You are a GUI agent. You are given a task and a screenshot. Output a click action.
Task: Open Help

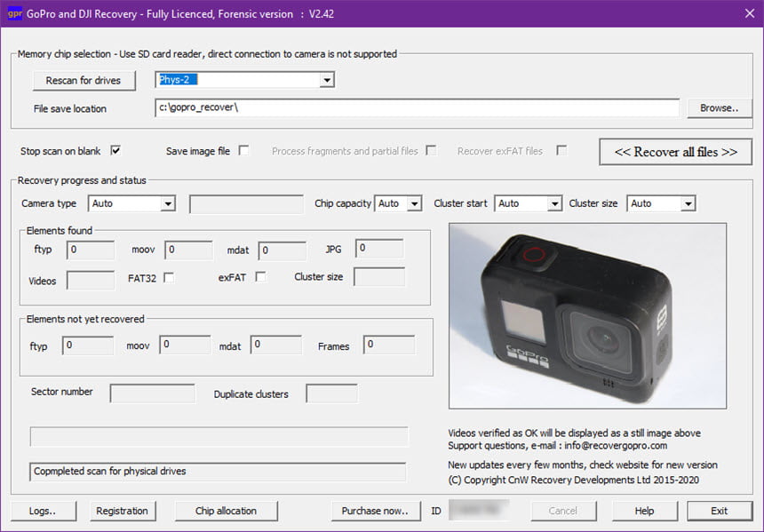[645, 511]
